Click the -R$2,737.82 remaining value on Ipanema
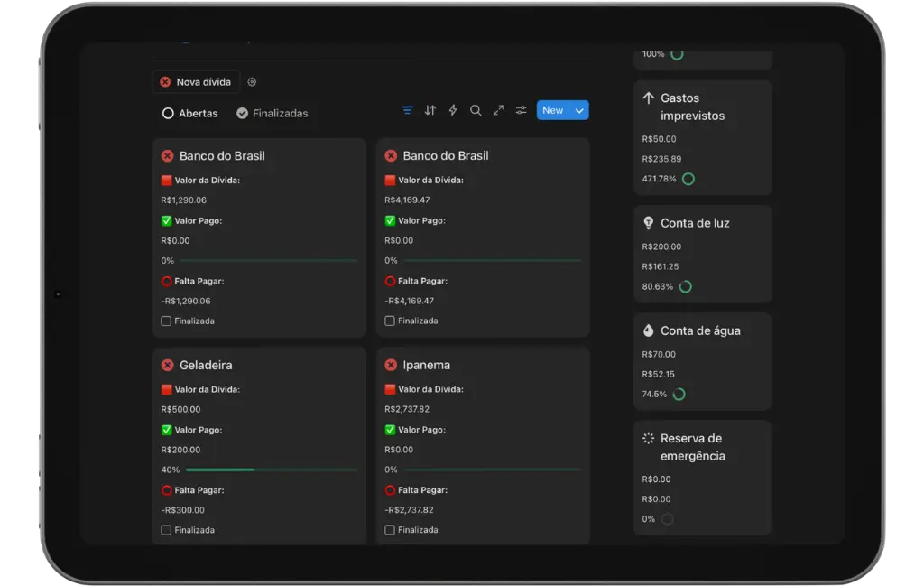The height and width of the screenshot is (586, 924). click(409, 510)
